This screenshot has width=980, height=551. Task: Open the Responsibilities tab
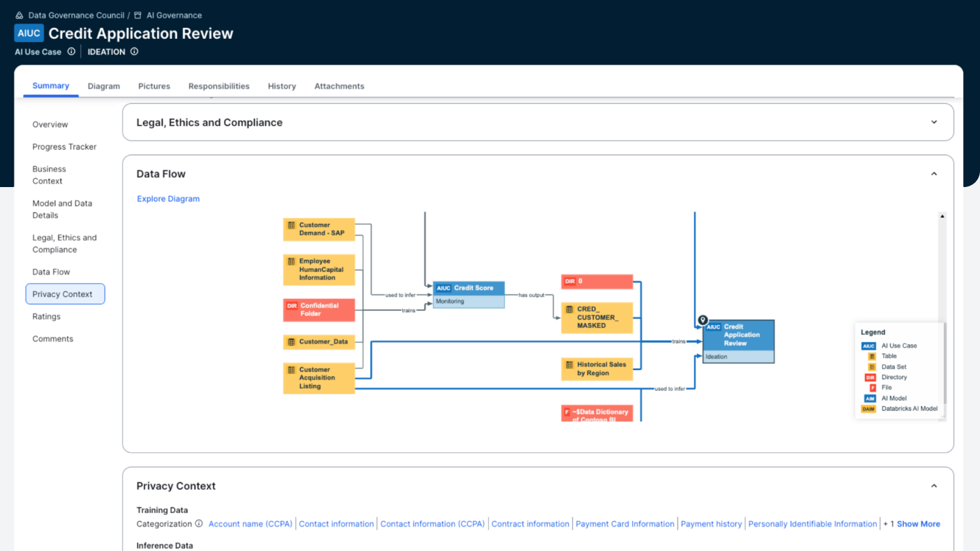pyautogui.click(x=218, y=86)
